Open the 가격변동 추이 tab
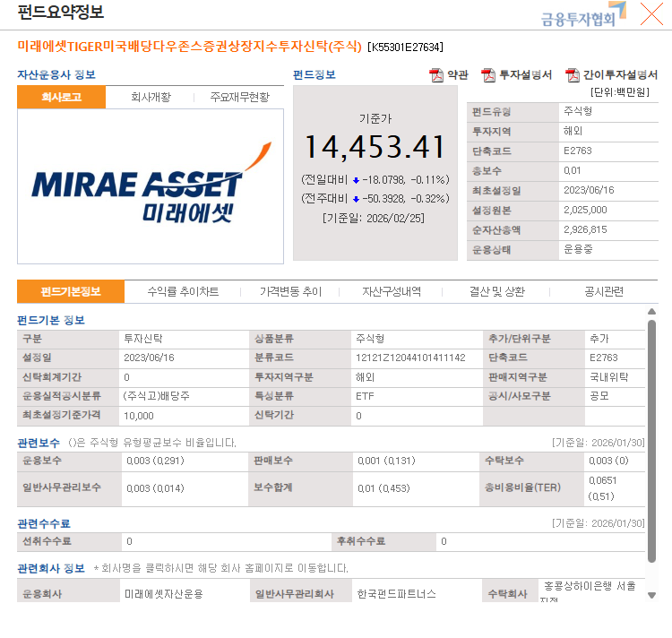The height and width of the screenshot is (638, 672). [x=290, y=292]
